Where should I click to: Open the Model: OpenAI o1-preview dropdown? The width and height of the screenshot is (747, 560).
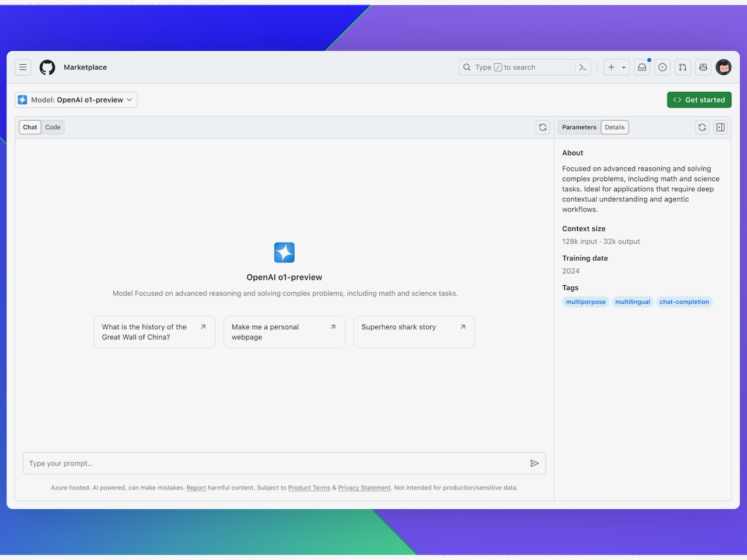point(76,100)
